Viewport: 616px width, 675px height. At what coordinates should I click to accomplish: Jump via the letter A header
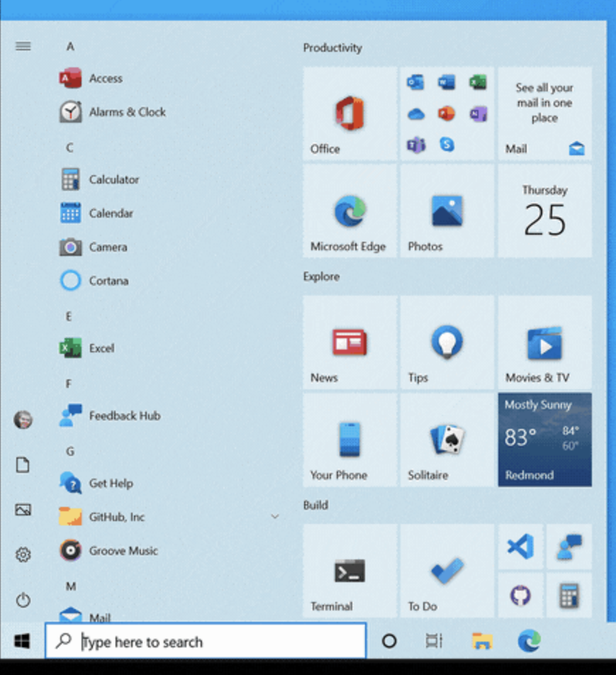coord(70,47)
